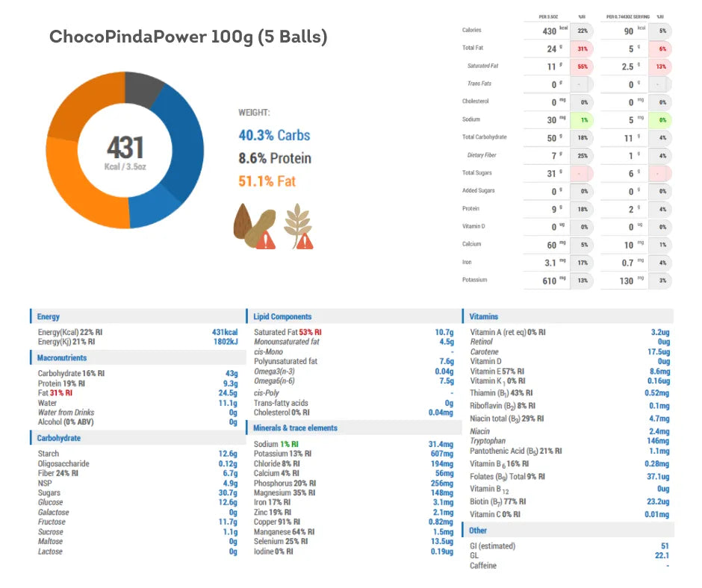Click the wheat gluten allergen icon
702x588 pixels.
tap(300, 225)
